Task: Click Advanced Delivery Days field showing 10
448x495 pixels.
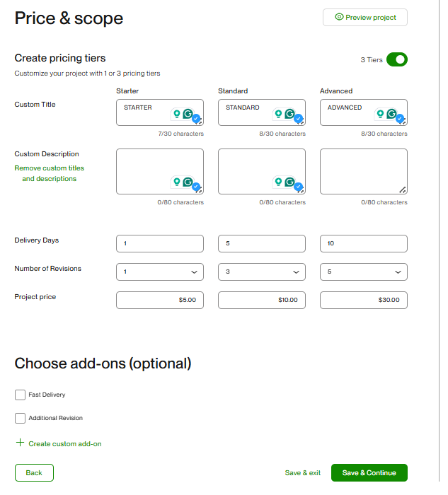Action: 364,243
